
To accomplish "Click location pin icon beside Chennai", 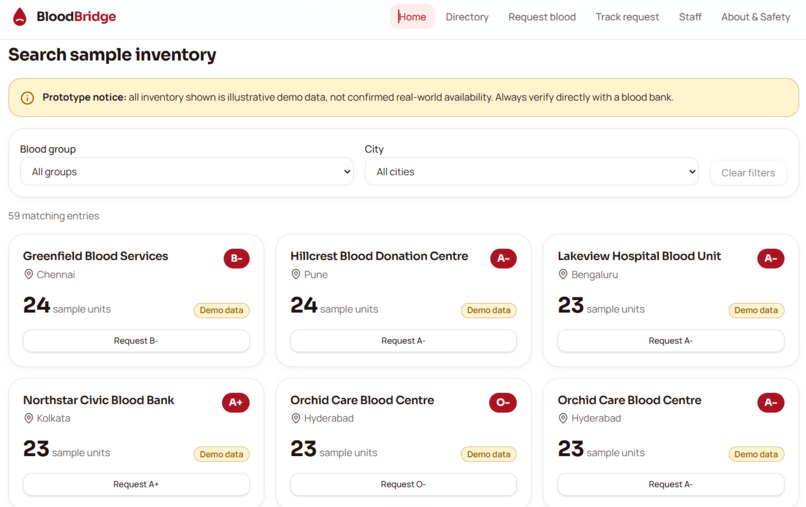I will [29, 275].
